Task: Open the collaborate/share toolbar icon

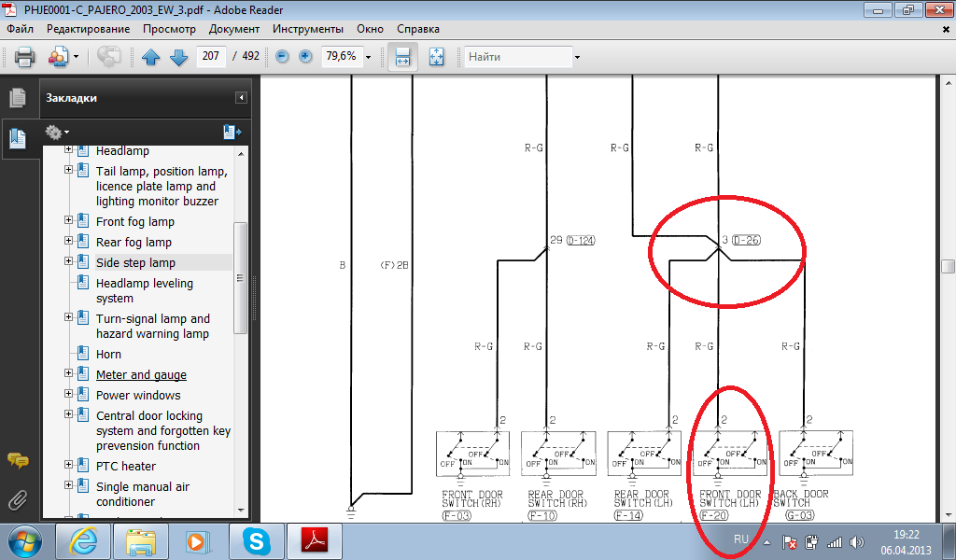Action: click(x=58, y=57)
